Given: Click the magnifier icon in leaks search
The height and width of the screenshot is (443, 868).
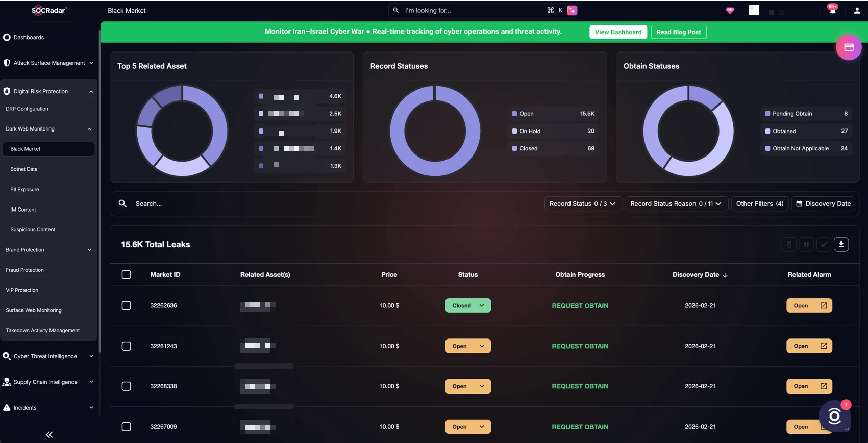Looking at the screenshot, I should tap(122, 203).
